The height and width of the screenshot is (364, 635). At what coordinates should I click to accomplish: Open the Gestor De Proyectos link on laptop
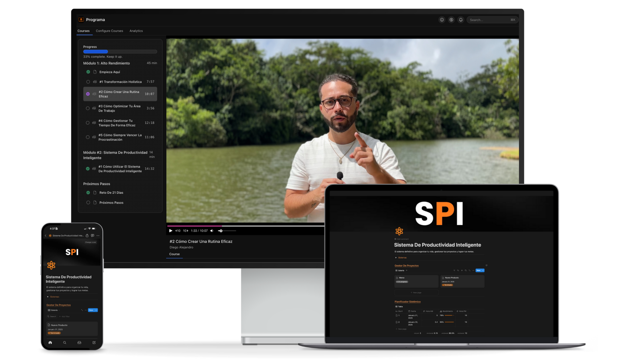tap(406, 266)
